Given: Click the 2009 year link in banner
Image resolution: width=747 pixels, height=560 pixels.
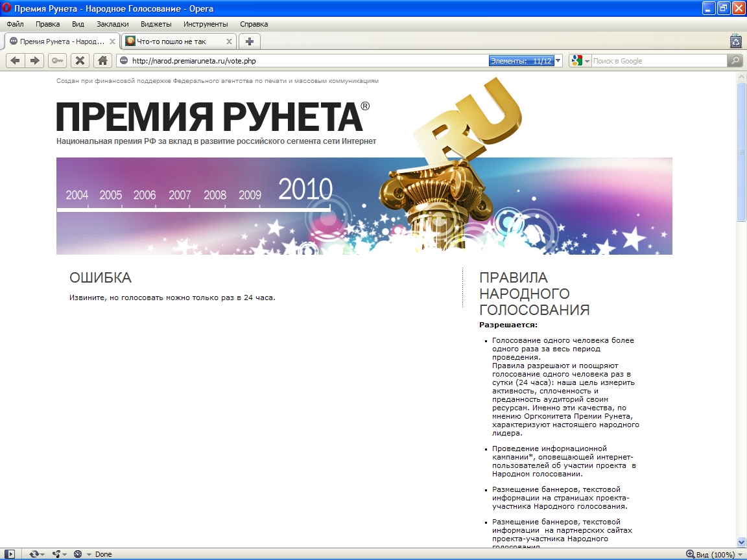Looking at the screenshot, I should pos(250,194).
